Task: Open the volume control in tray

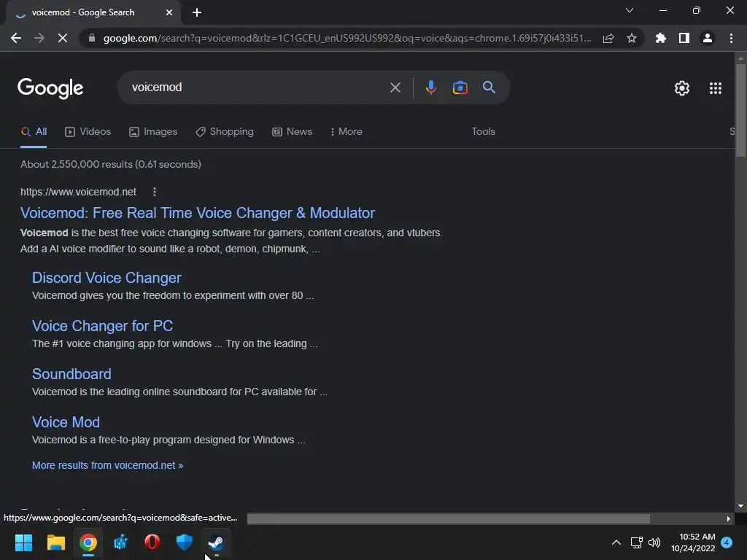Action: [x=654, y=542]
